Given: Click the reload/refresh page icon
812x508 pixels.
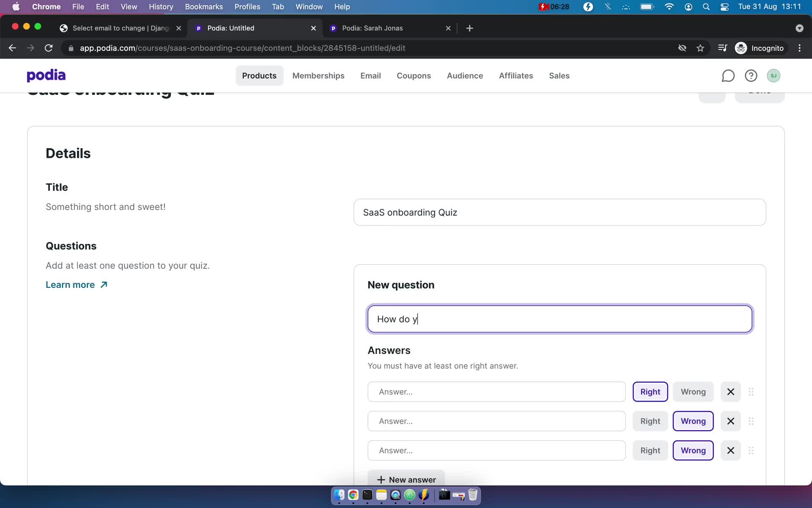Looking at the screenshot, I should (49, 48).
